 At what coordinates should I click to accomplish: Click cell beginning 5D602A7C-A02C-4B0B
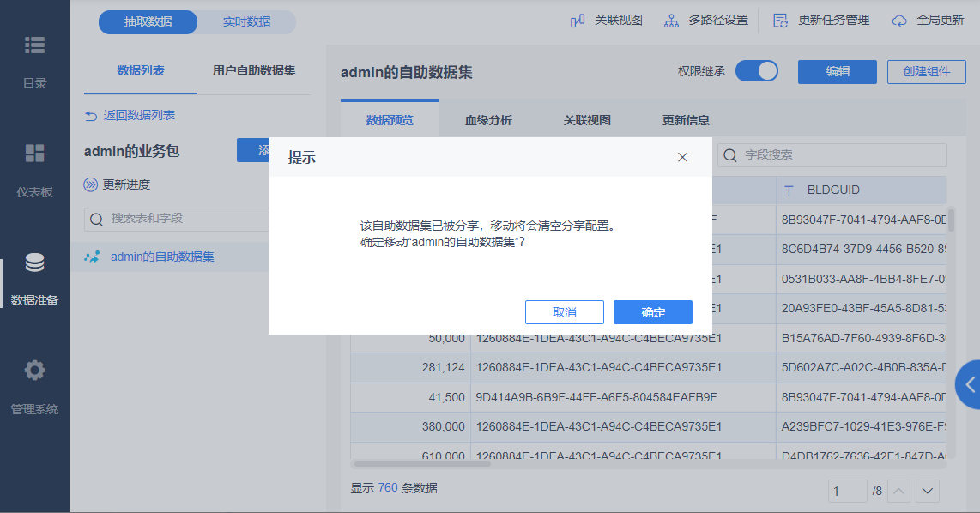pos(863,368)
